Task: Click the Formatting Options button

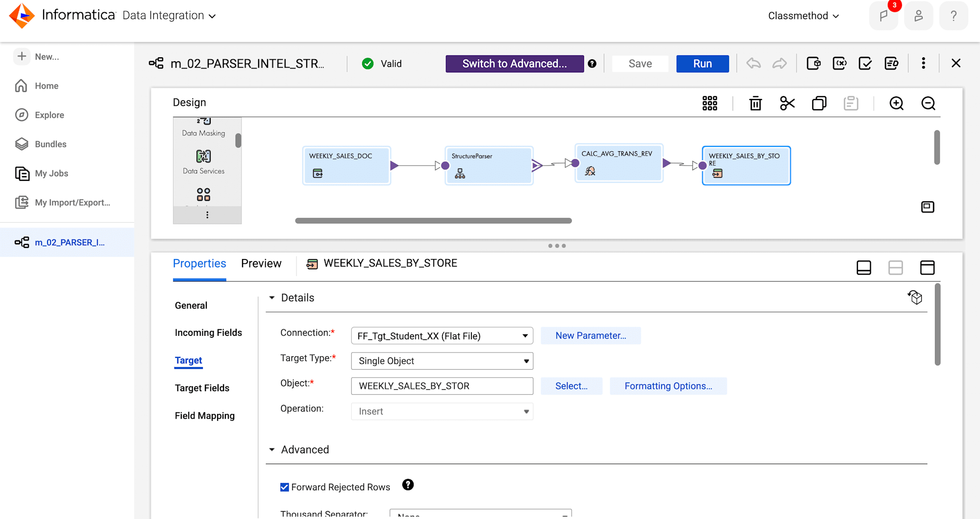Action: coord(668,386)
